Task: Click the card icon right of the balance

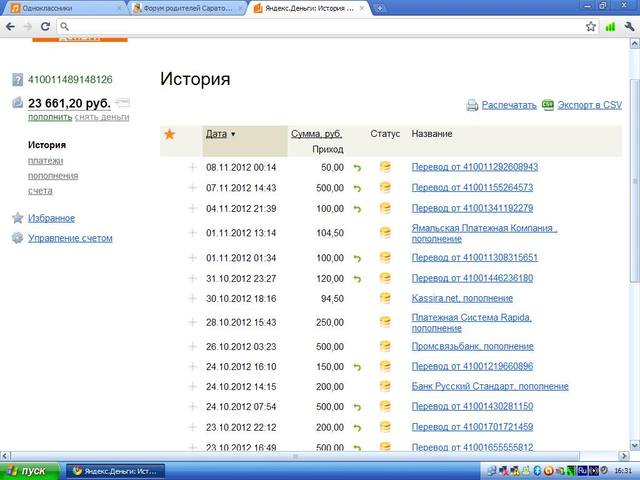Action: (x=122, y=102)
